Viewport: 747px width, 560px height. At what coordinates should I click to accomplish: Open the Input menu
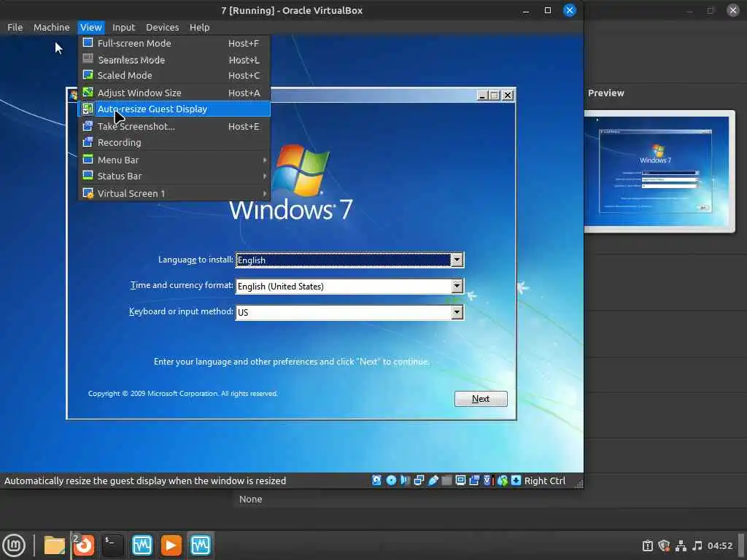[124, 27]
